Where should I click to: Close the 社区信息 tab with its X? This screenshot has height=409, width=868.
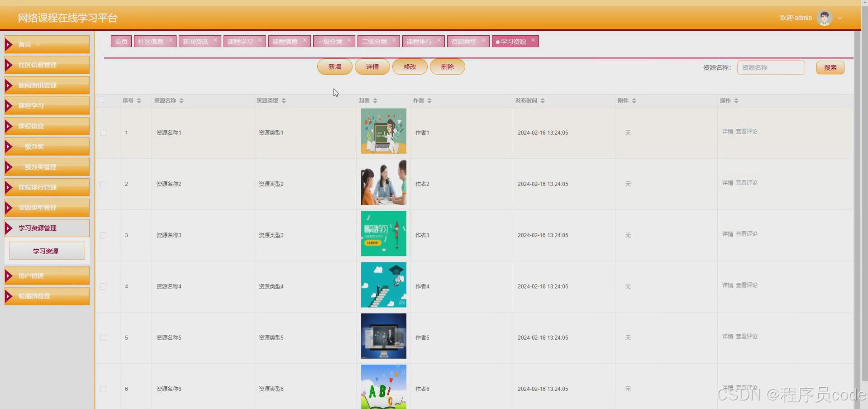pyautogui.click(x=171, y=40)
